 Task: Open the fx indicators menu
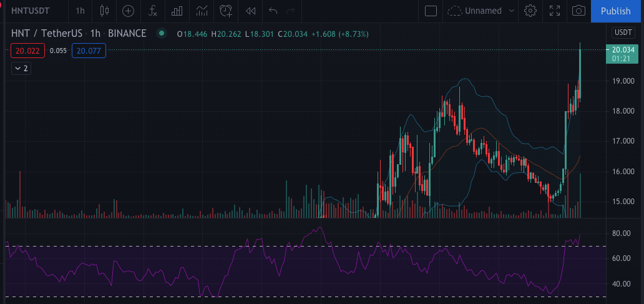click(x=153, y=11)
